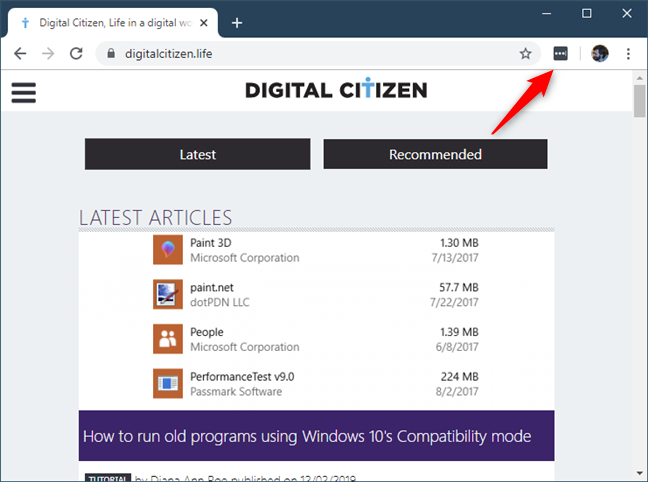The width and height of the screenshot is (648, 482).
Task: Open the Compatibility mode article title
Action: [307, 436]
